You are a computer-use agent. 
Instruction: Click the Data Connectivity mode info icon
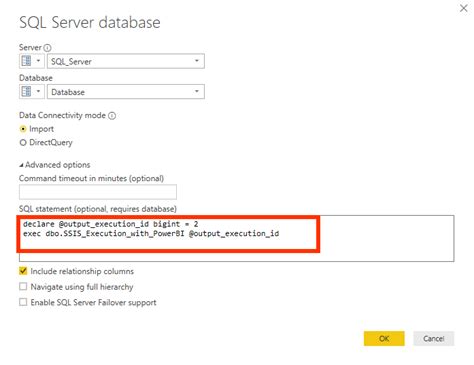pos(112,116)
